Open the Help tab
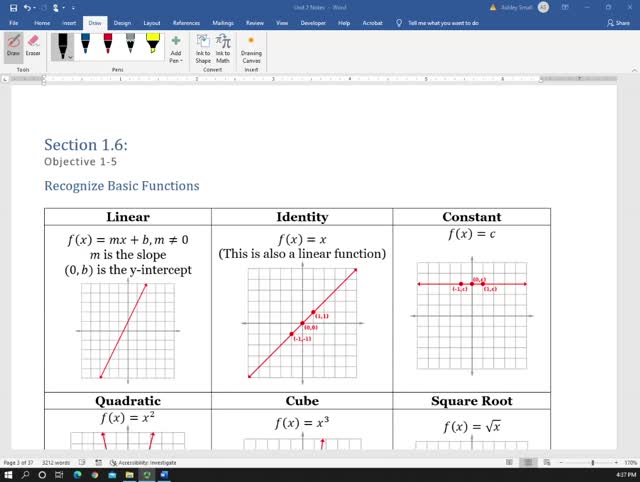640x482 pixels. coord(344,23)
